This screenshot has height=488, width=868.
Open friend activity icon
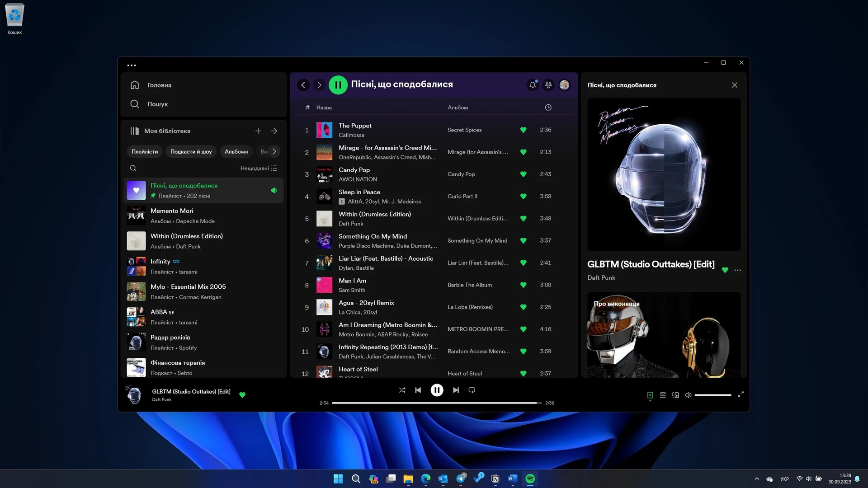pyautogui.click(x=548, y=85)
